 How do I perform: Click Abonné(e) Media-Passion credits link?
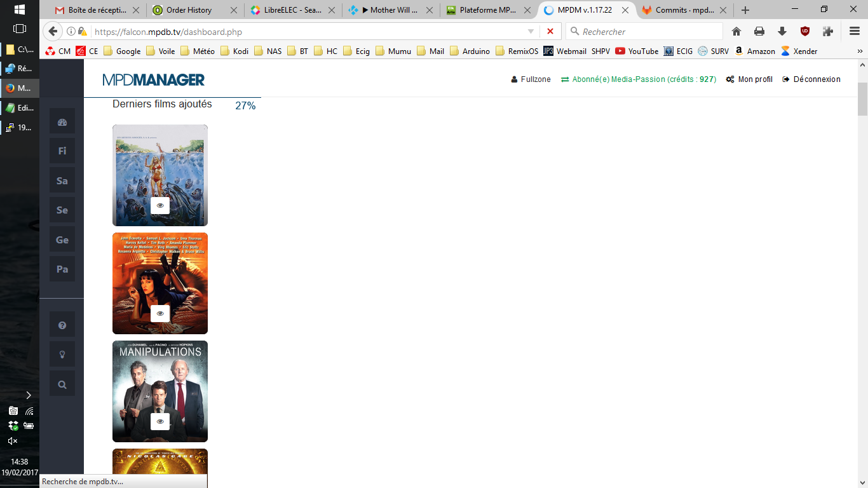(x=639, y=79)
